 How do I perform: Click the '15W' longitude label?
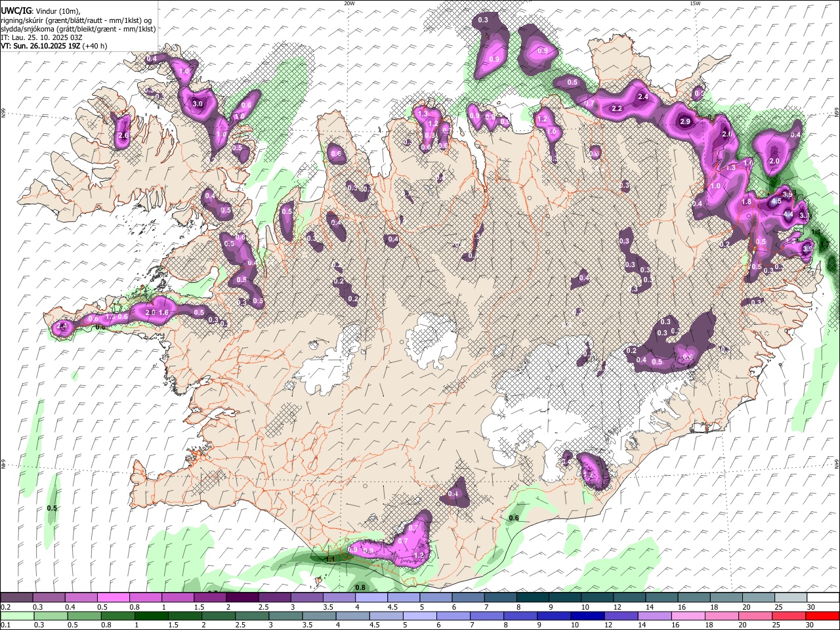coord(694,3)
